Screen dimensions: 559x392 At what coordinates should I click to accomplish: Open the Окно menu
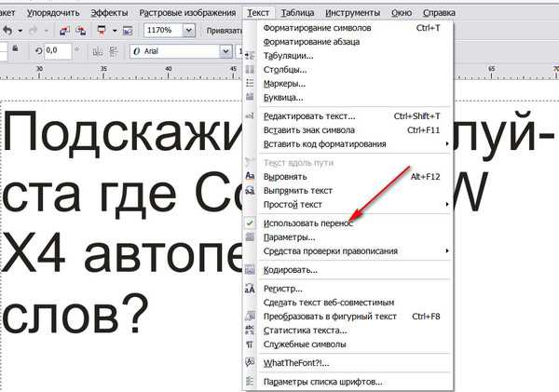click(402, 13)
